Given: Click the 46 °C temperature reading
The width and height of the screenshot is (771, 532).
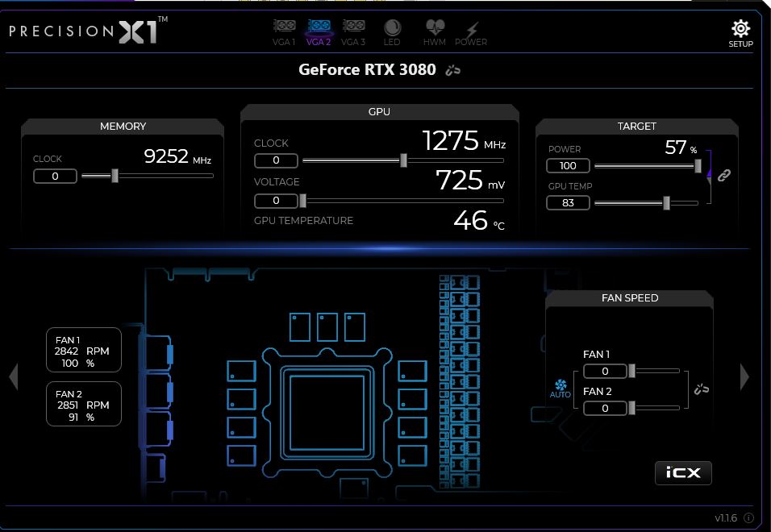Looking at the screenshot, I should [x=479, y=221].
